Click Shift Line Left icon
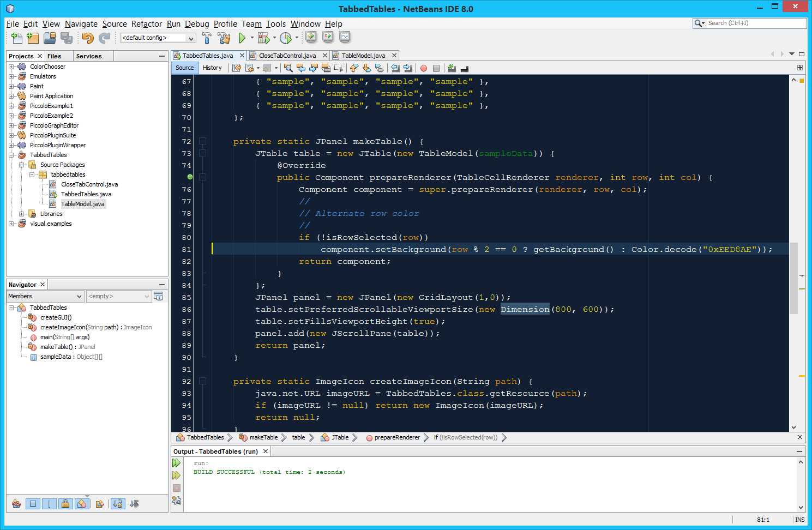This screenshot has width=812, height=530. (x=395, y=68)
